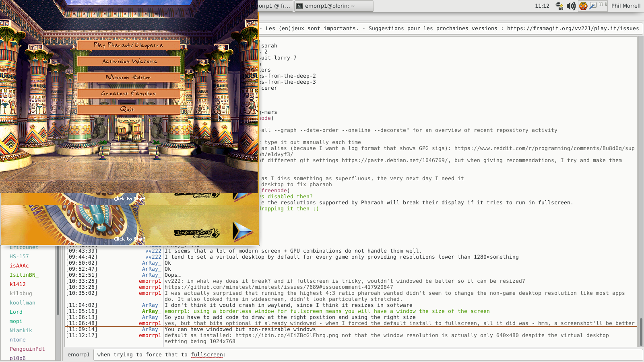Launch the Mission Editor from the game menu
The height and width of the screenshot is (362, 644).
tap(128, 77)
